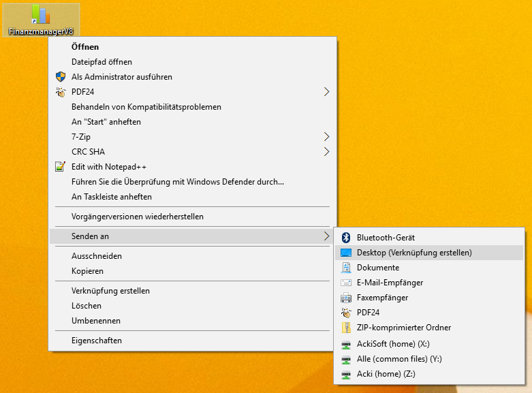This screenshot has height=393, width=532.
Task: Select Dateipfad öffnen
Action: 192,62
